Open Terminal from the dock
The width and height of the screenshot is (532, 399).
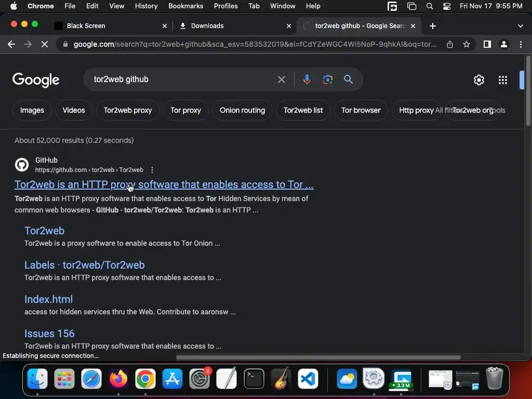point(254,379)
